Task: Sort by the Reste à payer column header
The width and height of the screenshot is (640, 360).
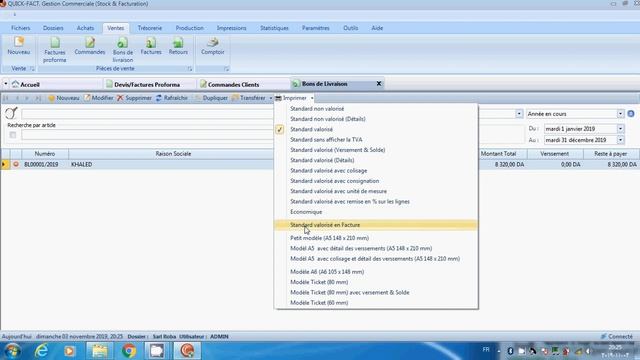Action: pos(611,154)
